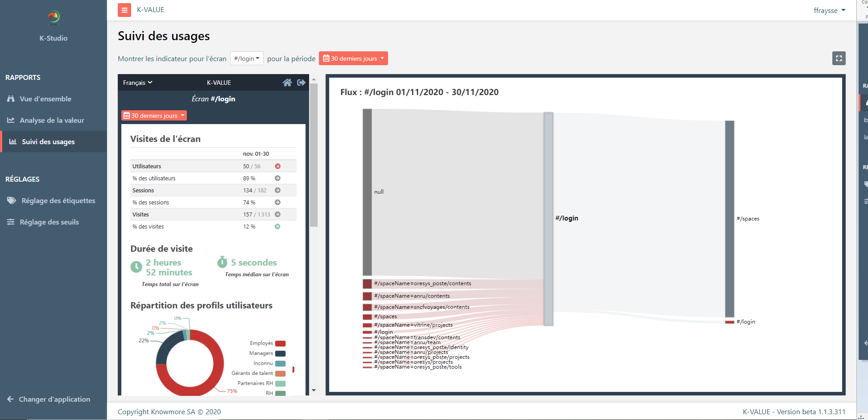Open Réglage des étiquettes settings
The image size is (868, 420).
tap(58, 200)
